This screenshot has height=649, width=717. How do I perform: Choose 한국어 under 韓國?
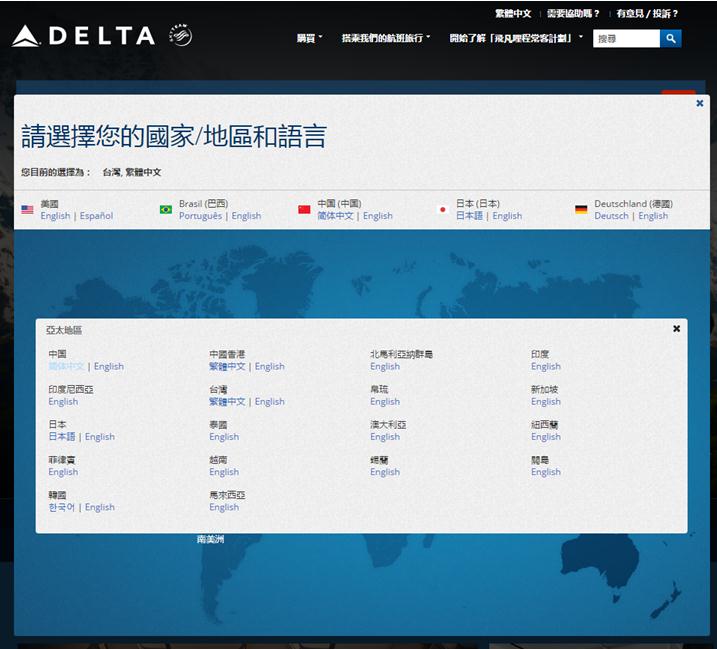(62, 507)
